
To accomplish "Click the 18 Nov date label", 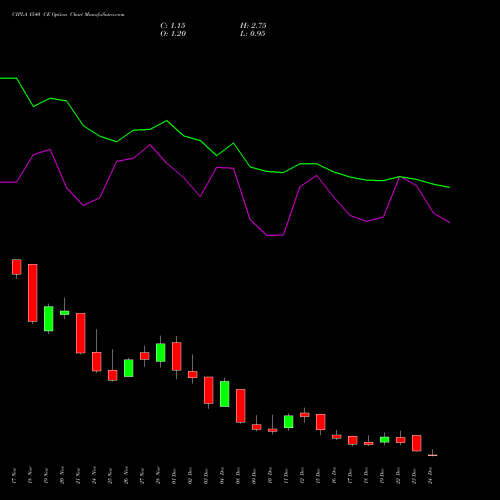I will (30, 476).
